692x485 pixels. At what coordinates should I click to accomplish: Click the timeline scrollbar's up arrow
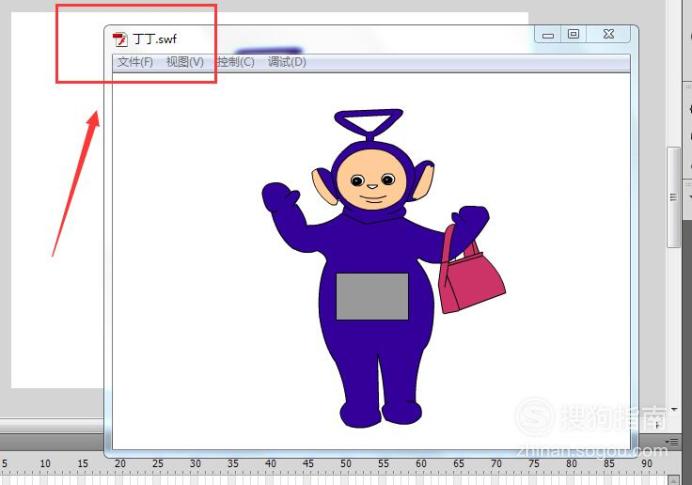(673, 480)
